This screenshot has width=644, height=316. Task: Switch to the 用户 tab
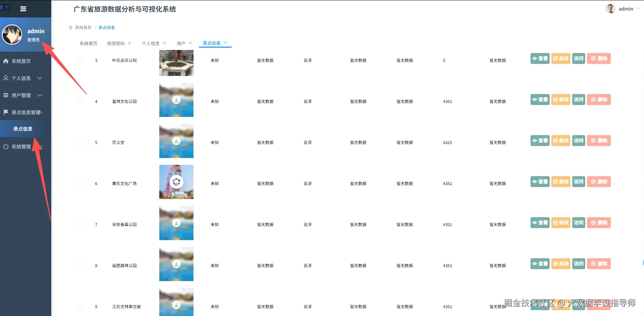(x=182, y=43)
